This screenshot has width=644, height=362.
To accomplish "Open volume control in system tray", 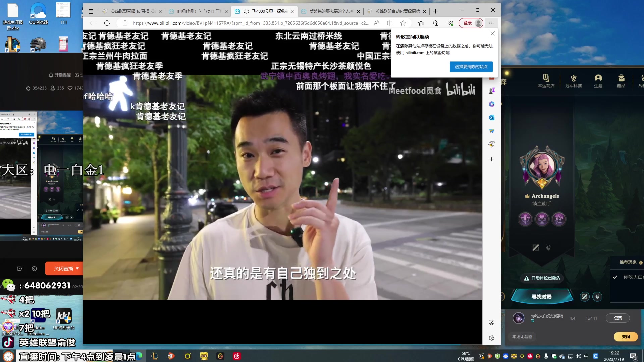I will [578, 356].
